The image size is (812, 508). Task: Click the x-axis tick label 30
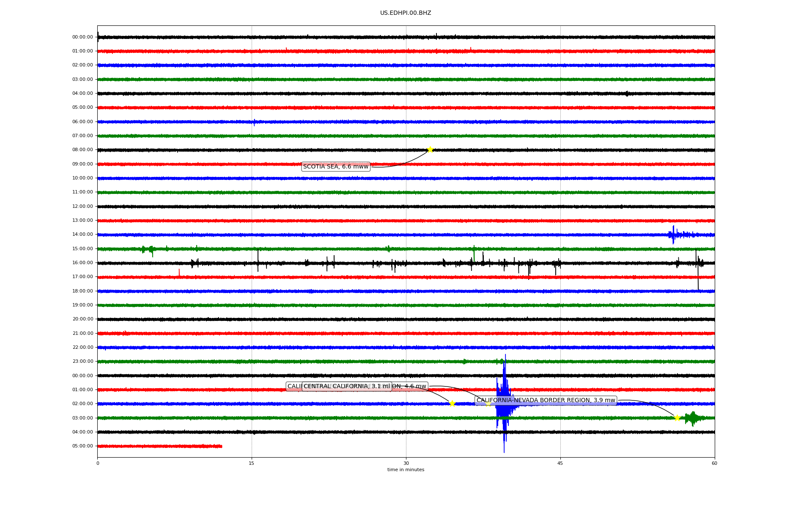point(406,463)
